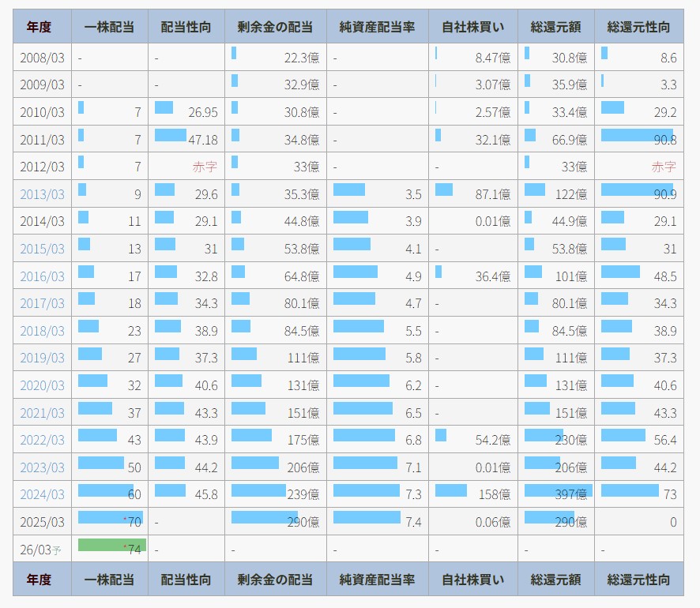Click the 122億 total return value
Viewport: 700px width, 608px height.
pos(571,194)
